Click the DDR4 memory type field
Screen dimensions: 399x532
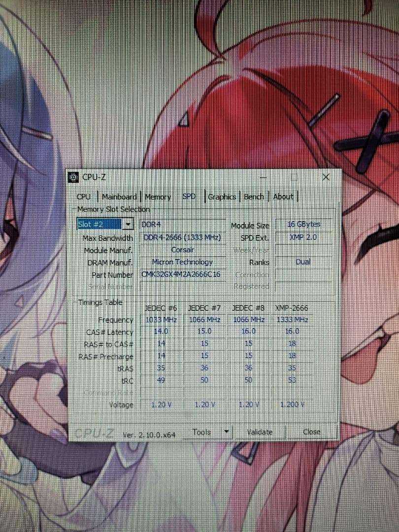coord(183,225)
